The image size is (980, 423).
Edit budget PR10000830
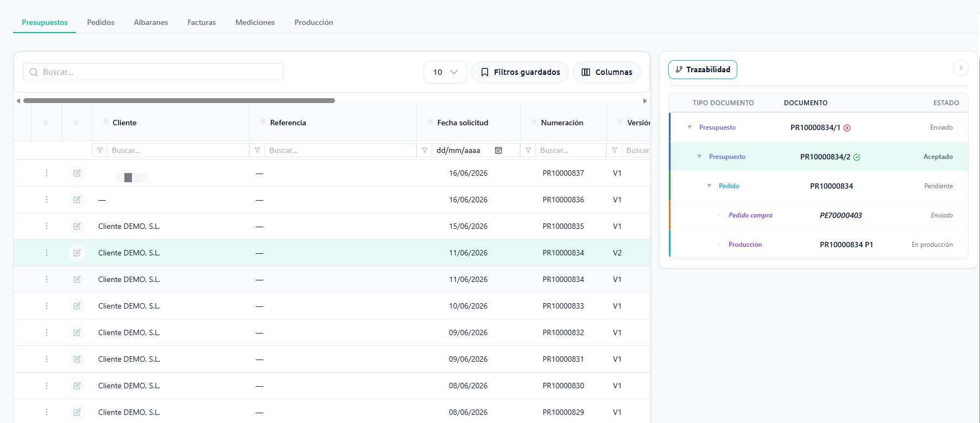(77, 386)
